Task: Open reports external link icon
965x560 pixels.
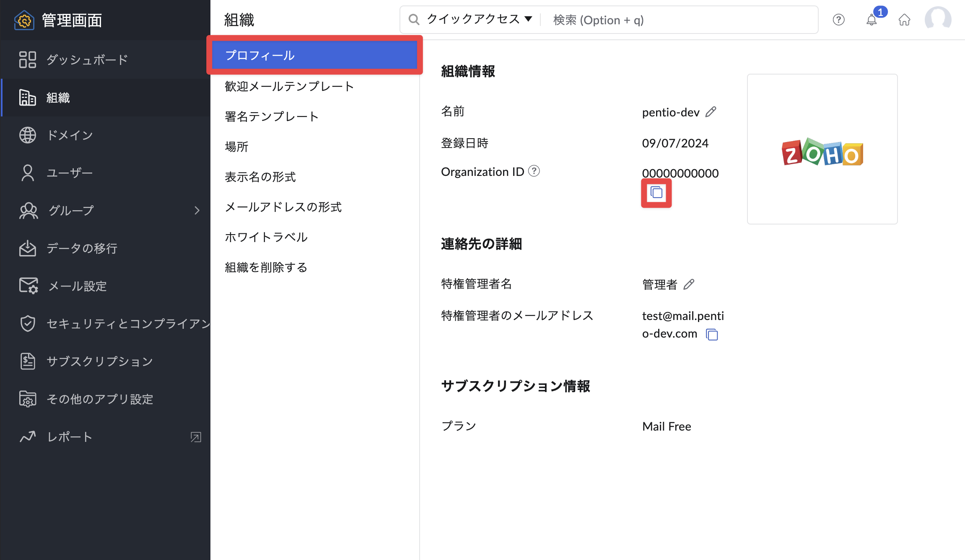Action: [x=196, y=437]
